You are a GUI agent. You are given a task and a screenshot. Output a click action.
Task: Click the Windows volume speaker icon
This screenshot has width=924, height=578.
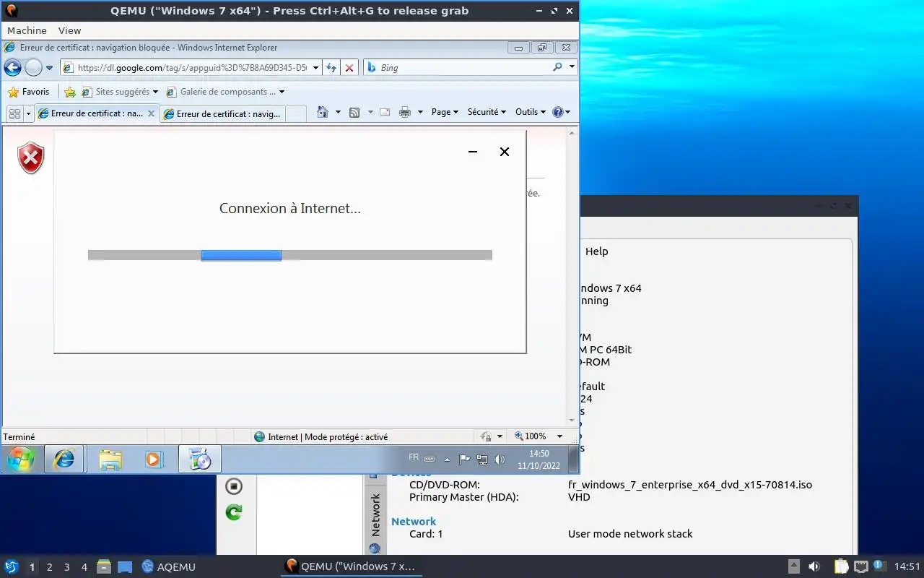(x=500, y=459)
